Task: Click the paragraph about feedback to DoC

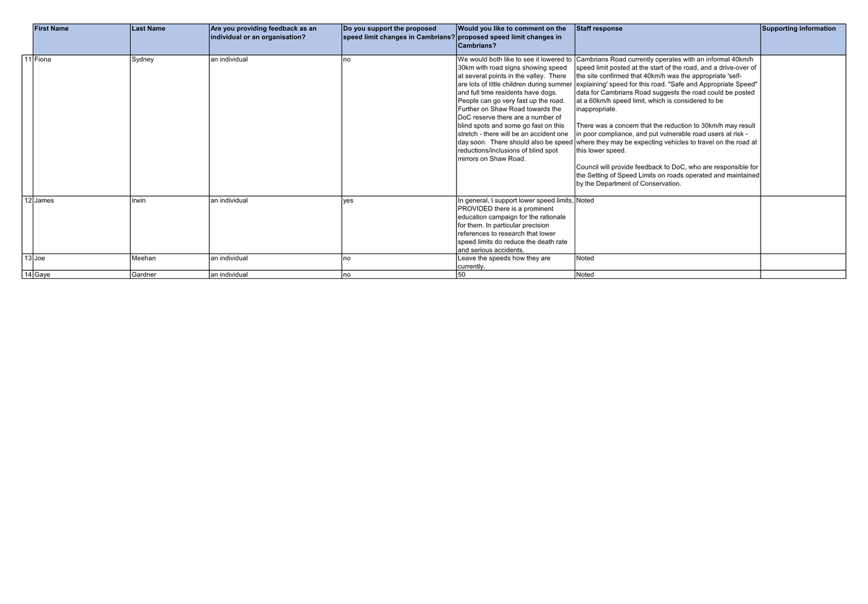Action: (x=668, y=175)
